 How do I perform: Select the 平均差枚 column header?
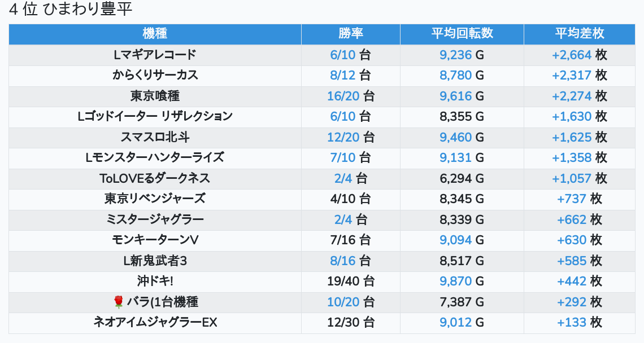coord(579,34)
